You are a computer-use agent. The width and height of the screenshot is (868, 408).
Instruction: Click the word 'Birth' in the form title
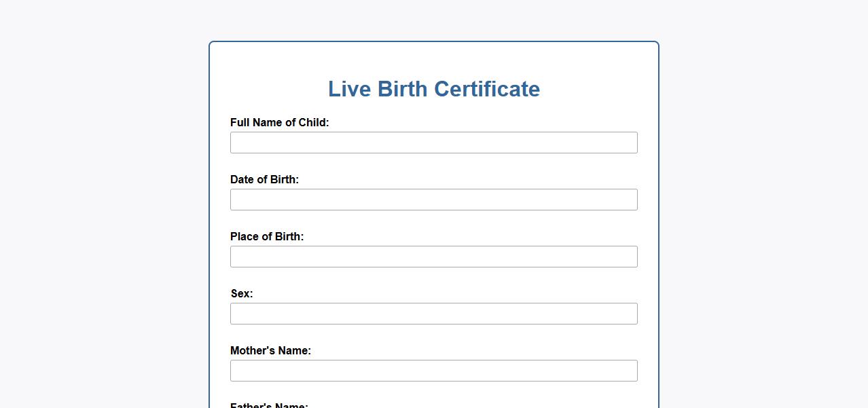pyautogui.click(x=402, y=89)
